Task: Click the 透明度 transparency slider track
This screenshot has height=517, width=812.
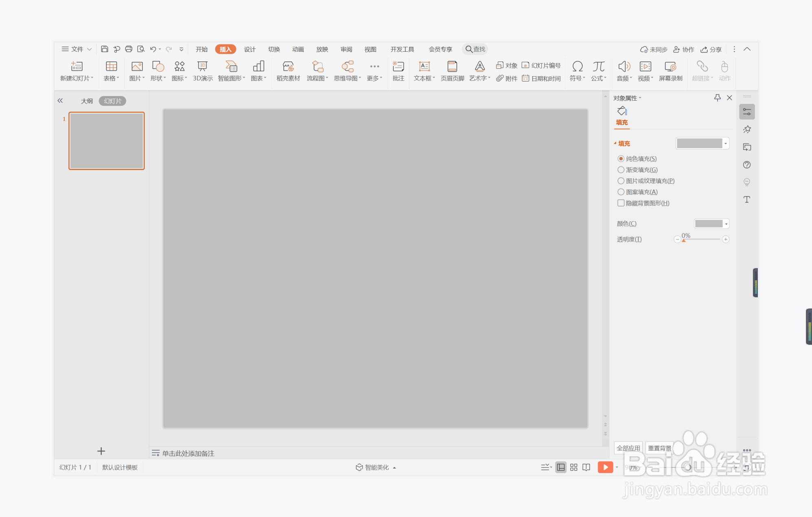Action: (x=701, y=240)
